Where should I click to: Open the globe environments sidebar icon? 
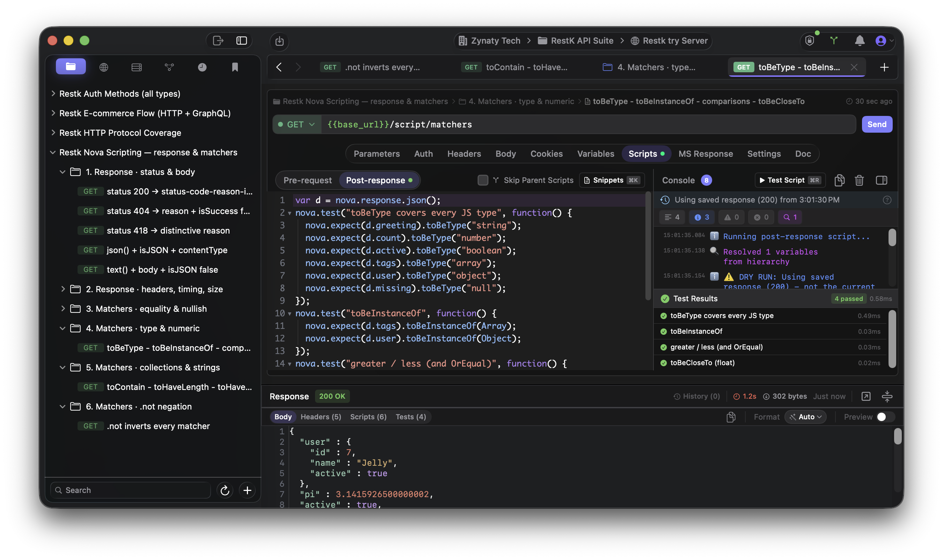click(x=103, y=67)
